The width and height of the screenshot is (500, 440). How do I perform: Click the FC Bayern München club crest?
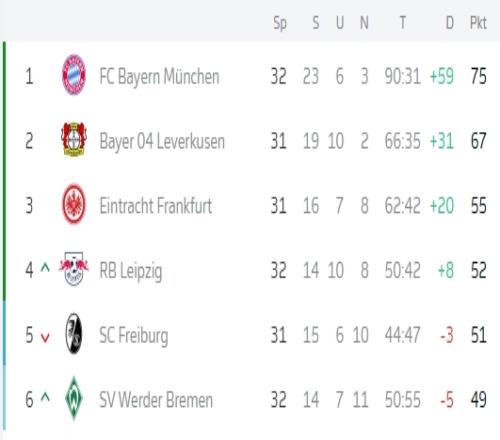[x=74, y=75]
